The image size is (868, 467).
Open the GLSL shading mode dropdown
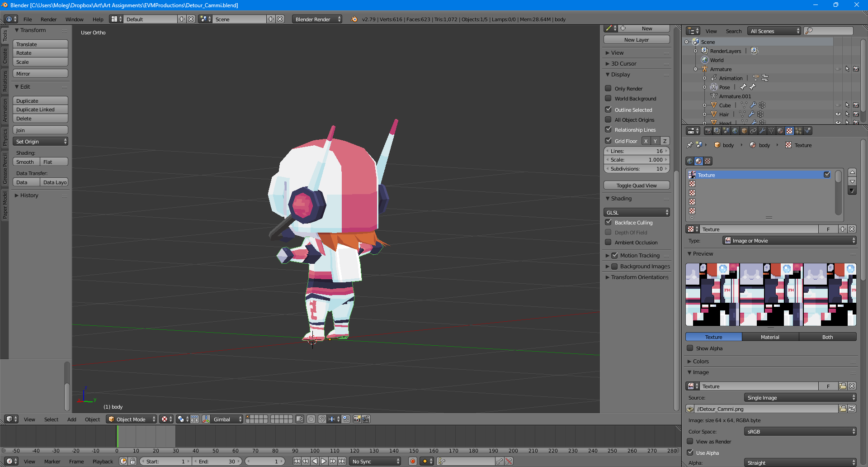637,212
